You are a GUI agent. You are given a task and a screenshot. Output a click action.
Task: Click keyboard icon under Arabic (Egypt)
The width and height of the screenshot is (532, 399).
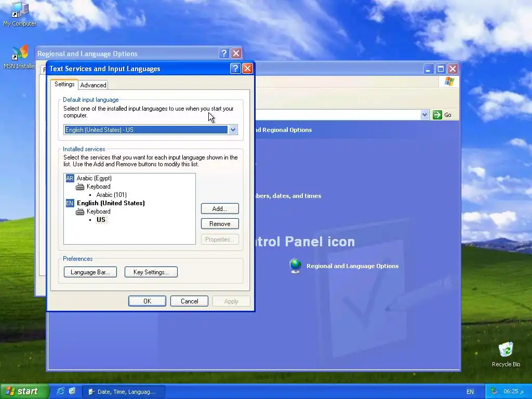click(x=80, y=187)
